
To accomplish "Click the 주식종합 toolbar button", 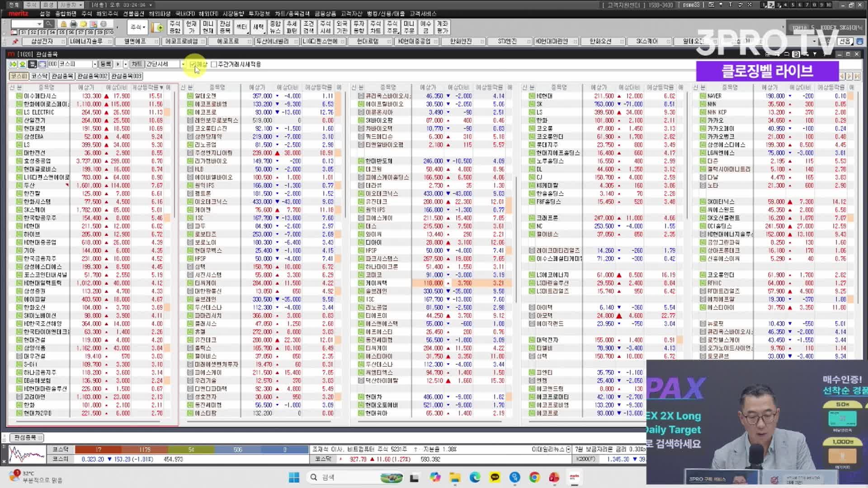I will click(x=175, y=27).
